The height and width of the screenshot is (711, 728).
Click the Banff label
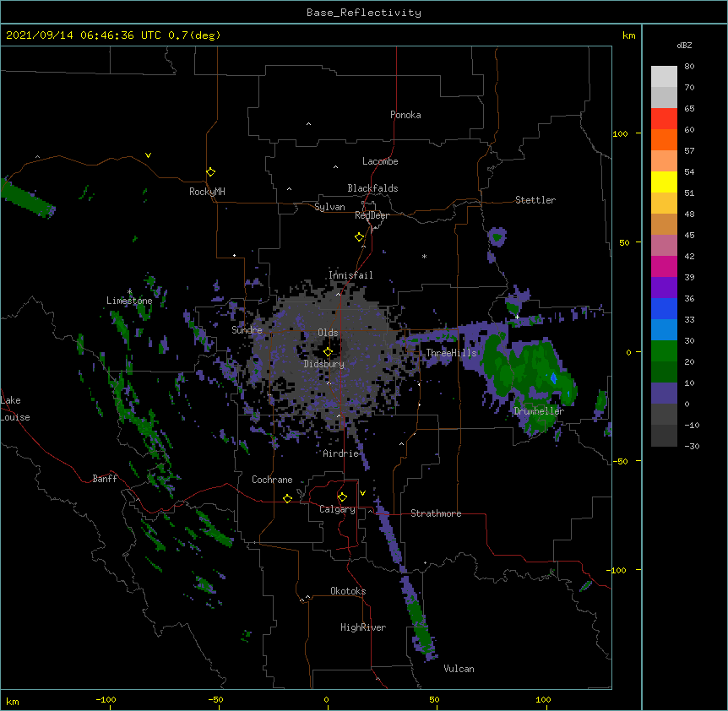[105, 479]
